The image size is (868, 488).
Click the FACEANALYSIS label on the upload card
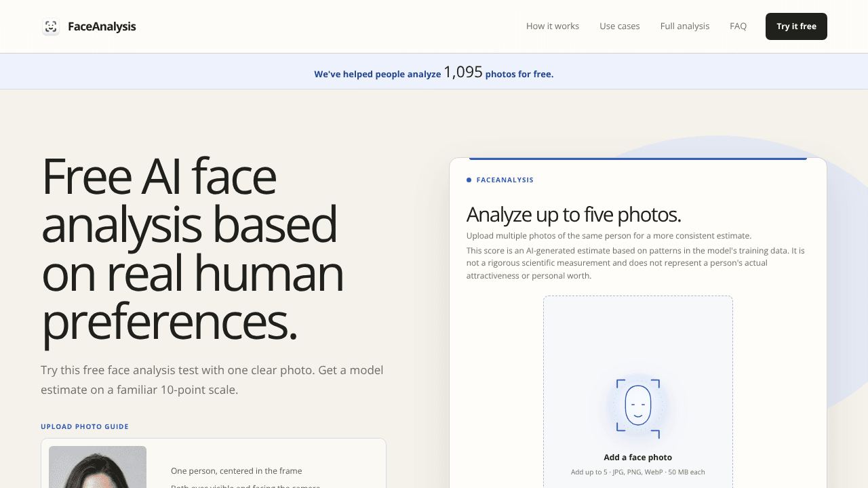pyautogui.click(x=505, y=180)
